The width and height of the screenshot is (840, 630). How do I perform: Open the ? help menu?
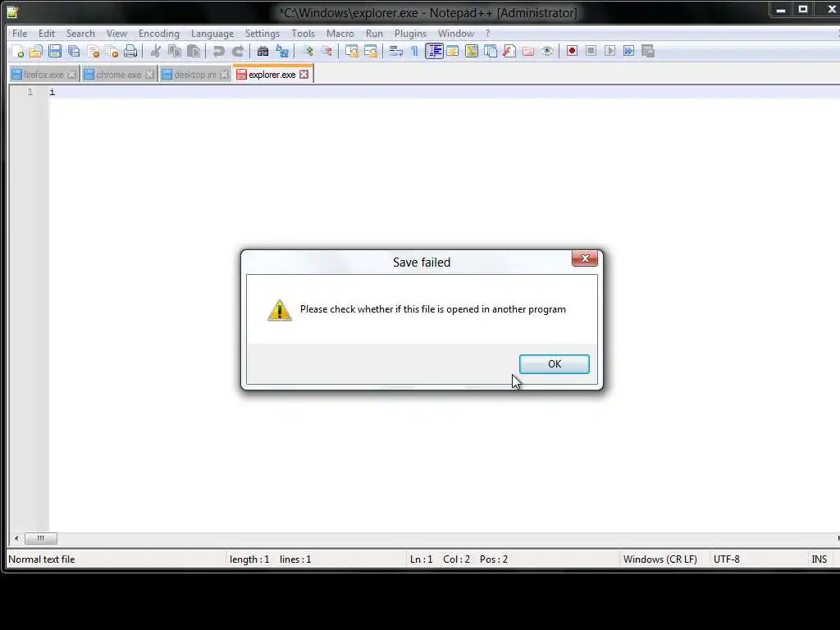tap(487, 33)
